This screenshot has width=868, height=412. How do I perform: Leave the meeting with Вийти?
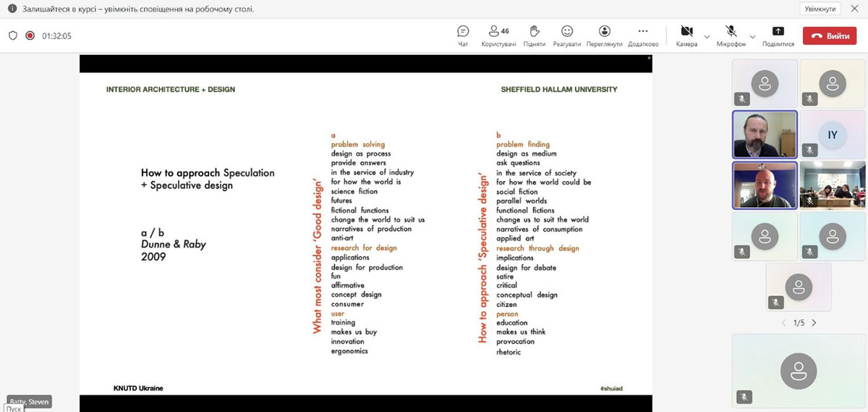830,35
